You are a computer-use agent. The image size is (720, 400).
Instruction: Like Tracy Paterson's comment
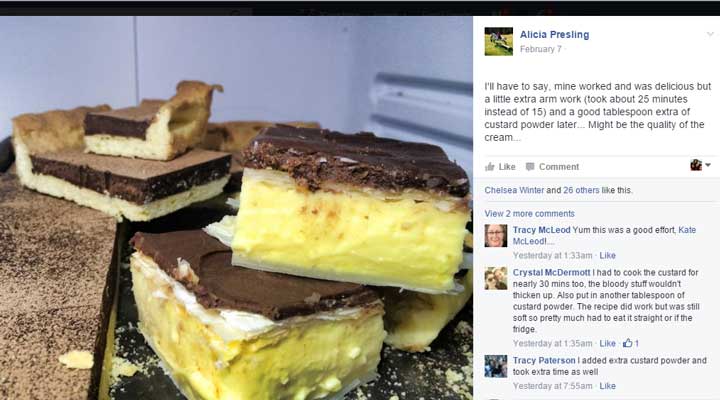click(607, 386)
